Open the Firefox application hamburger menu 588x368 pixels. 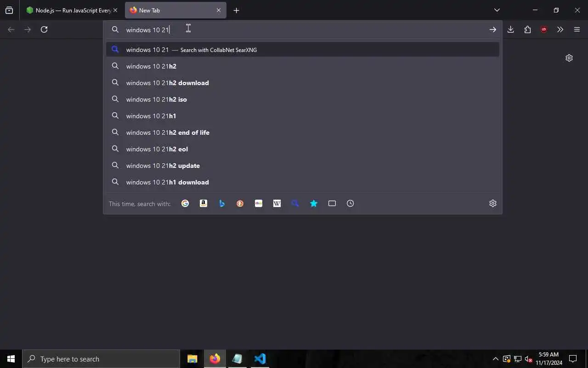click(577, 29)
